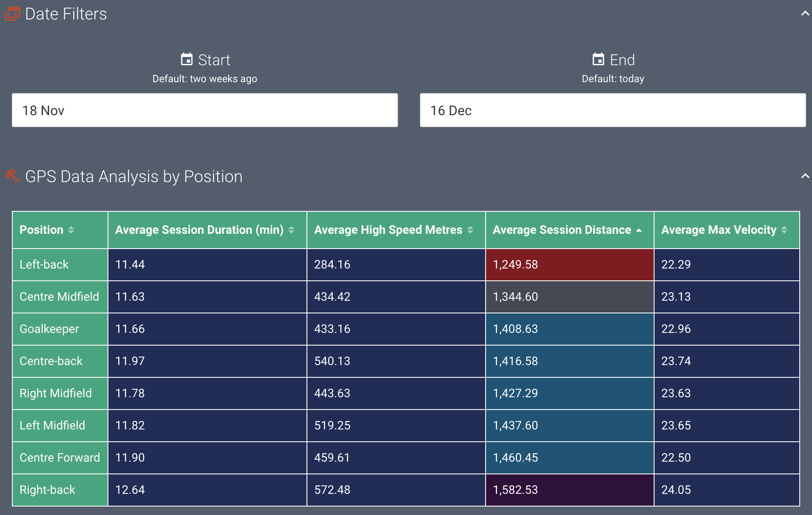
Task: Click the Goalkeeper position cell
Action: click(60, 329)
